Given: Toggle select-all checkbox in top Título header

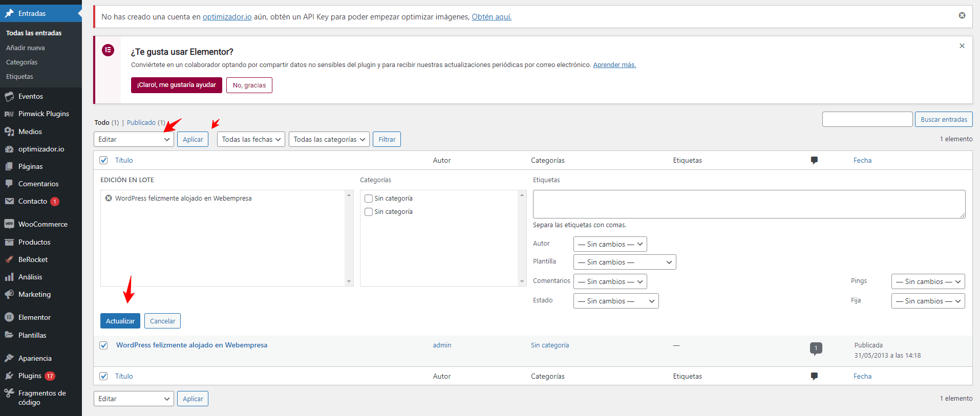Looking at the screenshot, I should coord(104,160).
